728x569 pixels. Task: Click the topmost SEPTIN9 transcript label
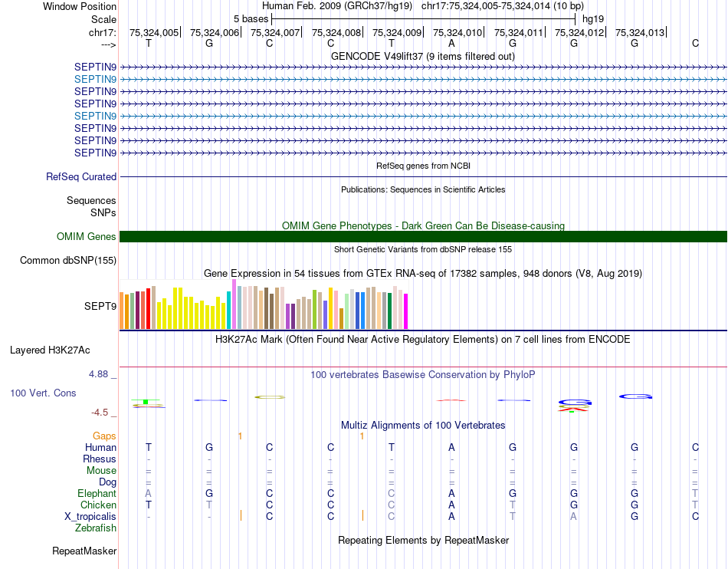point(95,67)
